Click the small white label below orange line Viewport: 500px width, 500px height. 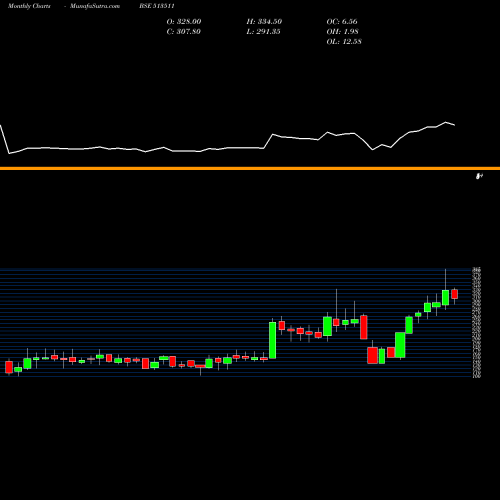coord(479,176)
